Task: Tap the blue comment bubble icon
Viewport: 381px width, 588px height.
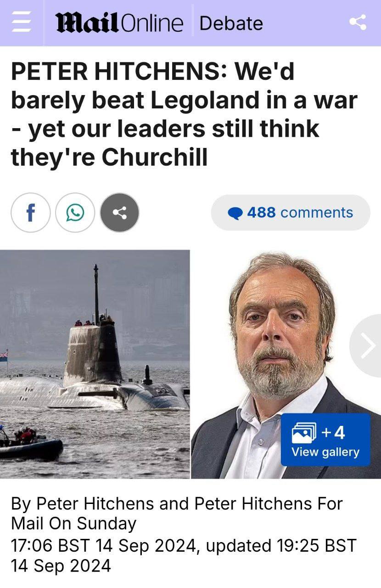Action: pyautogui.click(x=235, y=213)
